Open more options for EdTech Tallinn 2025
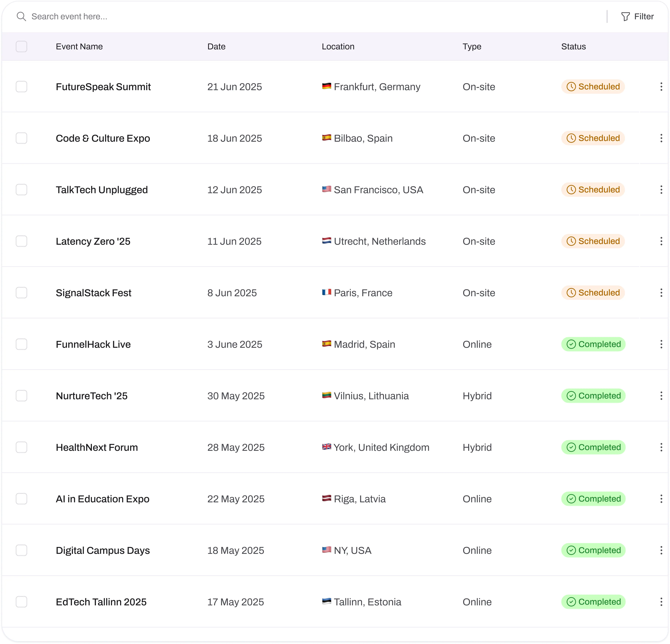The width and height of the screenshot is (670, 644). pos(661,602)
